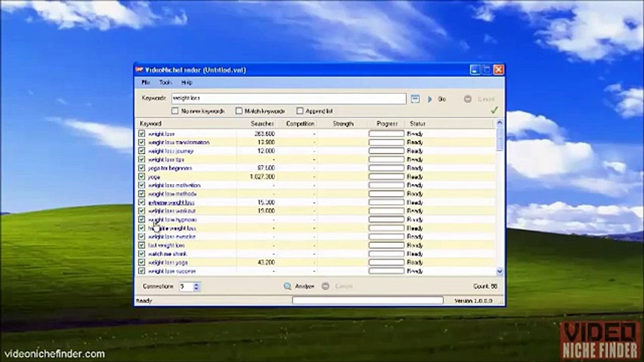Screen dimensions: 644x362
Task: Click the greyed-out Cancel button next to Go
Action: pos(479,99)
